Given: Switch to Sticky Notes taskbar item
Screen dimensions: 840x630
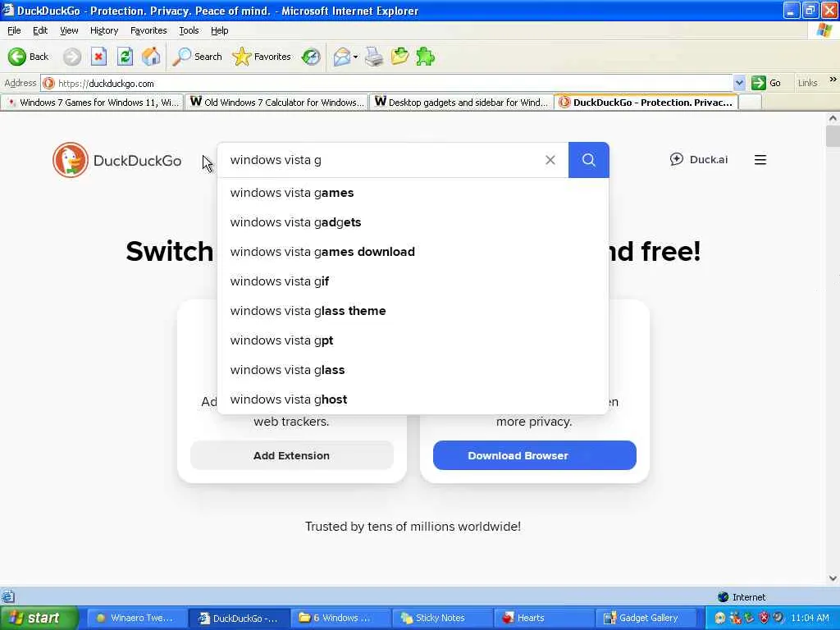Looking at the screenshot, I should (x=443, y=618).
